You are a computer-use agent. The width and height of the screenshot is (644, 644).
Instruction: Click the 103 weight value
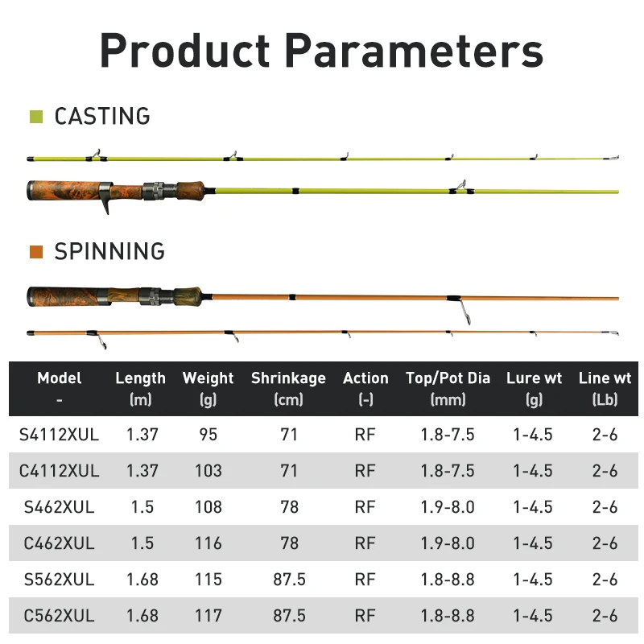tap(208, 471)
